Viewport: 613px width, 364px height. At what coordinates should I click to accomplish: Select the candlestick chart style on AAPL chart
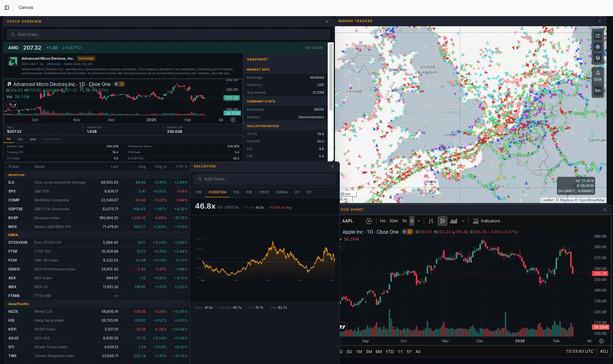click(x=442, y=221)
